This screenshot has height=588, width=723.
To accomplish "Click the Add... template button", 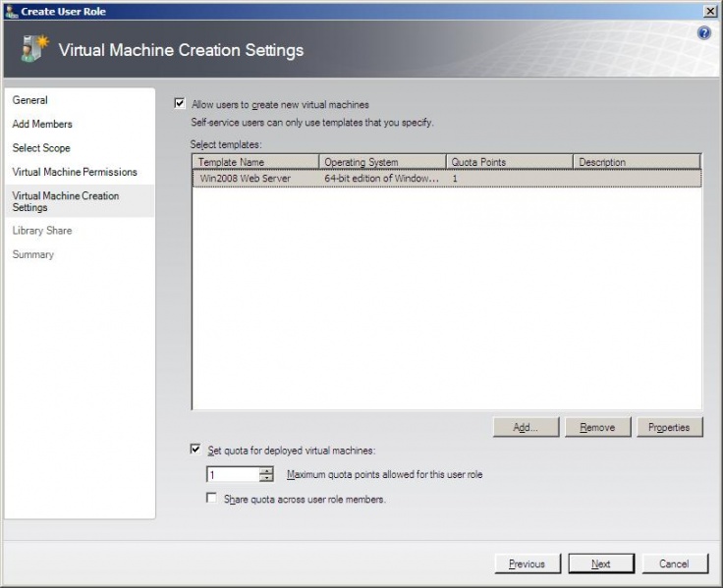I will tap(526, 427).
